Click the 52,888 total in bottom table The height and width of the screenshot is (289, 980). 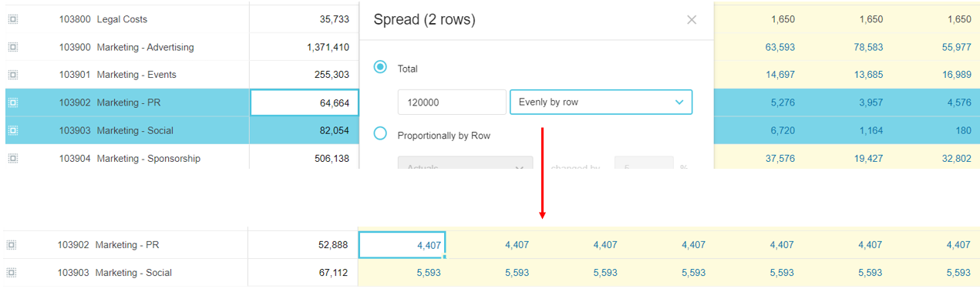(x=332, y=245)
